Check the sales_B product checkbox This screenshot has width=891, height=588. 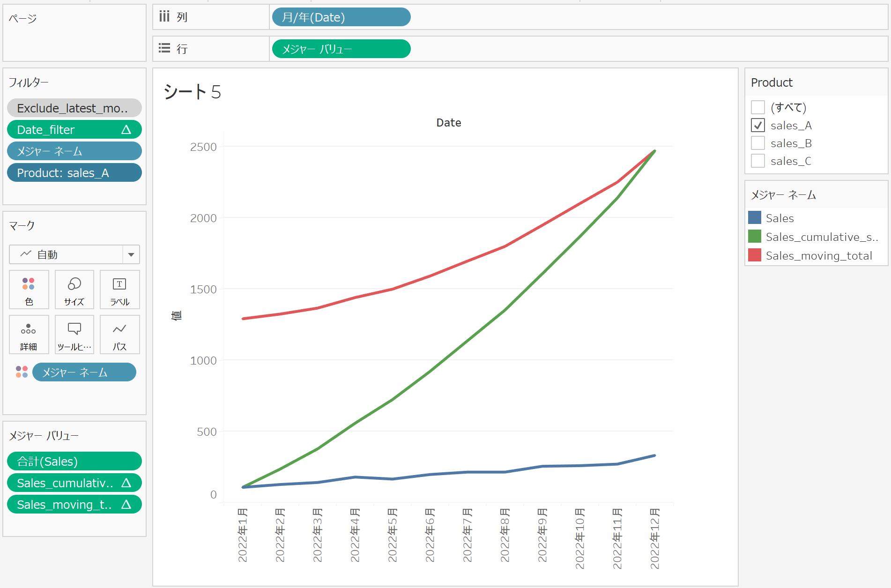pos(757,143)
